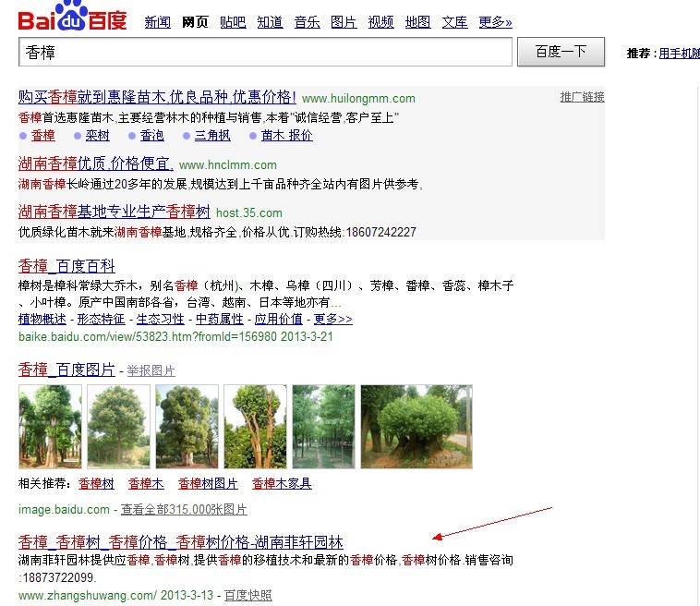The height and width of the screenshot is (606, 700).
Task: Click the search box containing 香樟
Action: (265, 52)
